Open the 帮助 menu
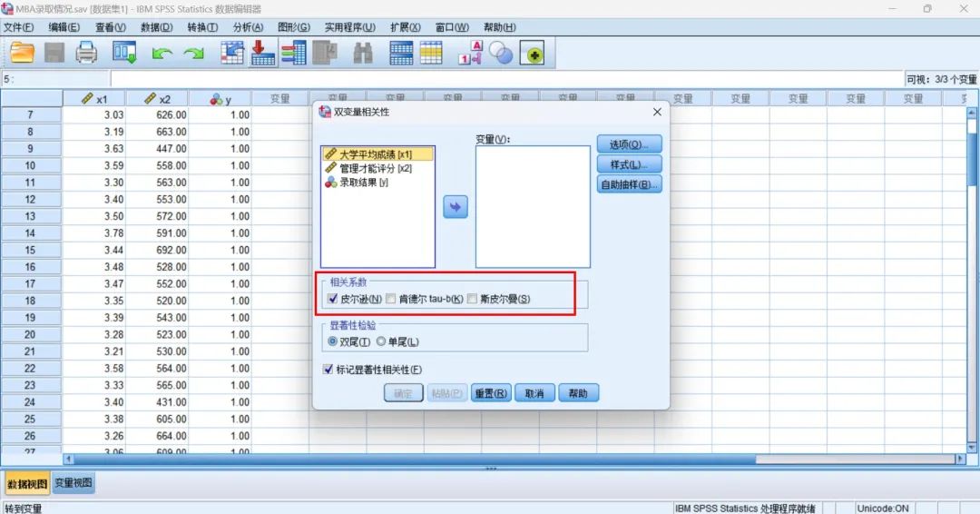This screenshot has width=980, height=514. [x=499, y=27]
